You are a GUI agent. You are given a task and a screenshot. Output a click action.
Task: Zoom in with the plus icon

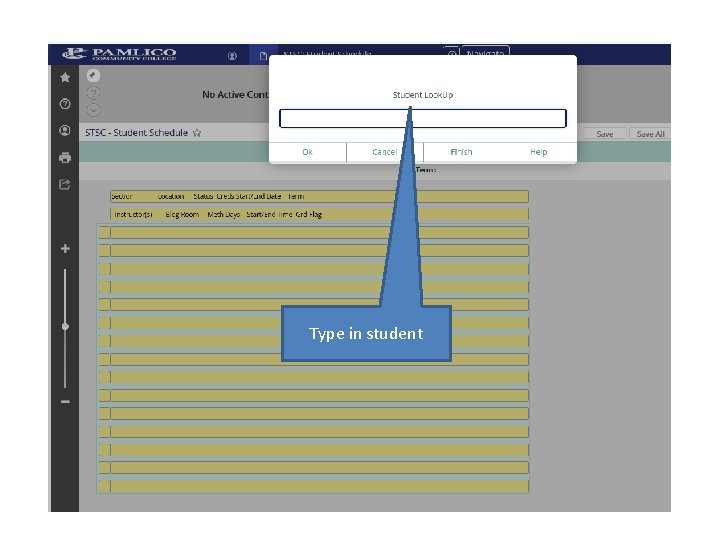(x=65, y=248)
